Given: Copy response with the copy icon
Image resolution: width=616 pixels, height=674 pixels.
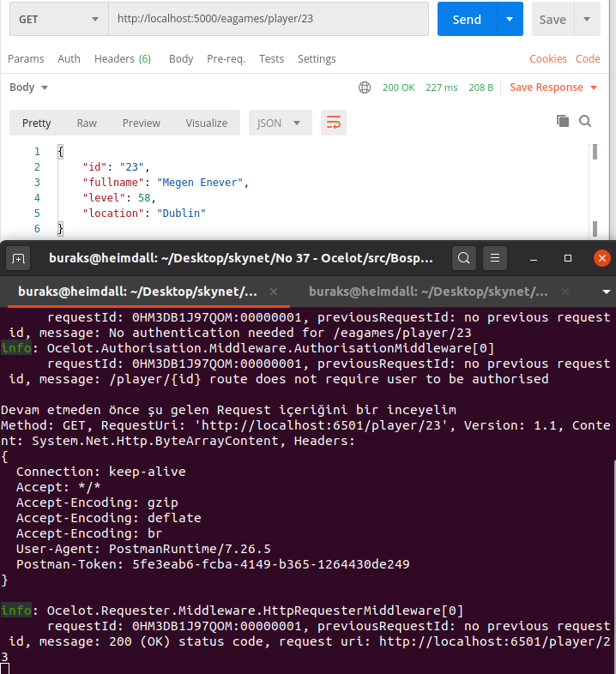Looking at the screenshot, I should (x=563, y=121).
